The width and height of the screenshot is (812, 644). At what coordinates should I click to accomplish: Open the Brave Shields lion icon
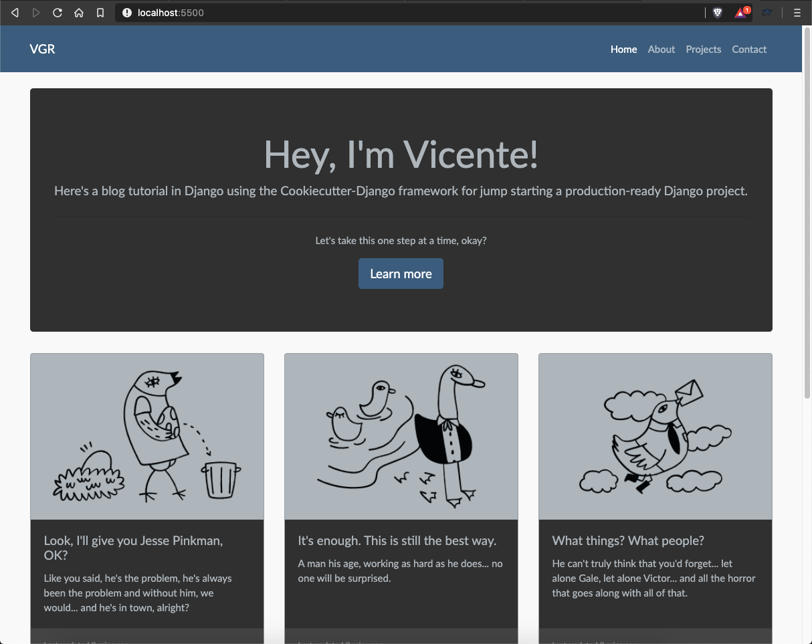718,13
